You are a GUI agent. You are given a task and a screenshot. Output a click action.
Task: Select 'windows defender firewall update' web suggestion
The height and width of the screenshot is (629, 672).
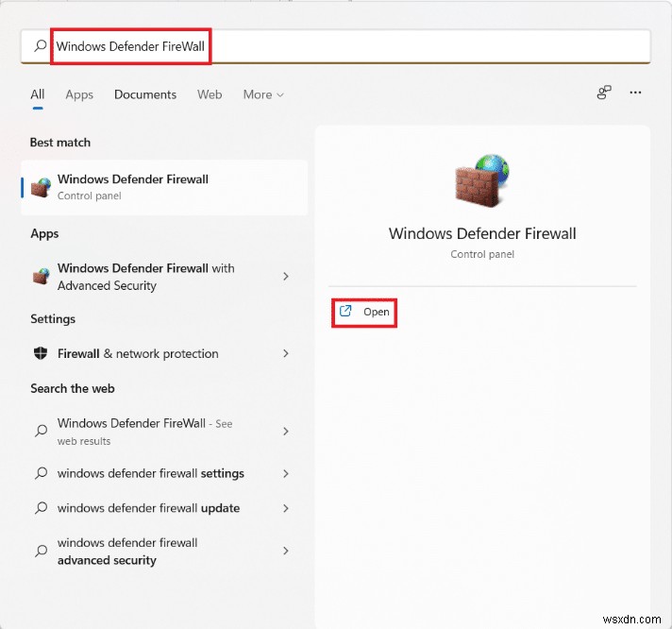pos(148,508)
